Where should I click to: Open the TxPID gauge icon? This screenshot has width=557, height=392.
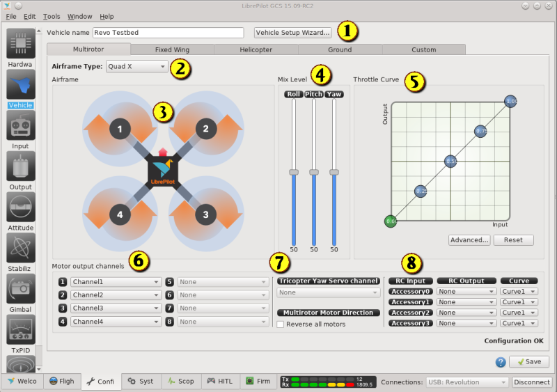tap(21, 329)
